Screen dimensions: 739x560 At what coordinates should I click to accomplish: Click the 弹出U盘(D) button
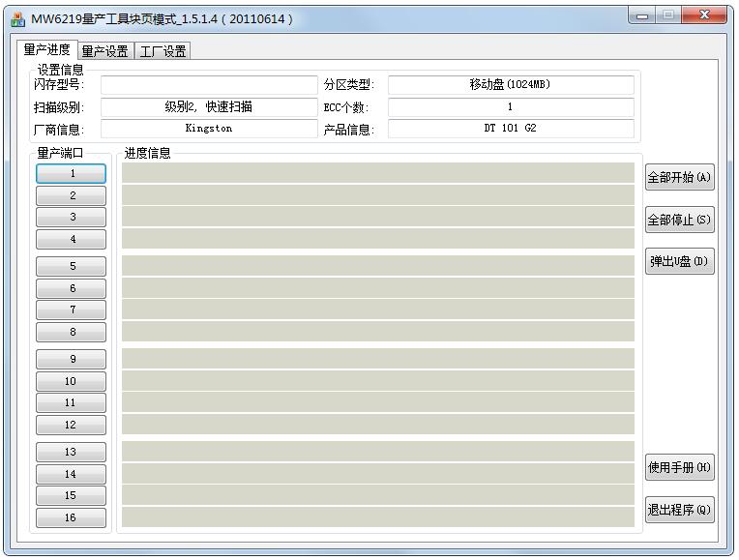click(679, 262)
